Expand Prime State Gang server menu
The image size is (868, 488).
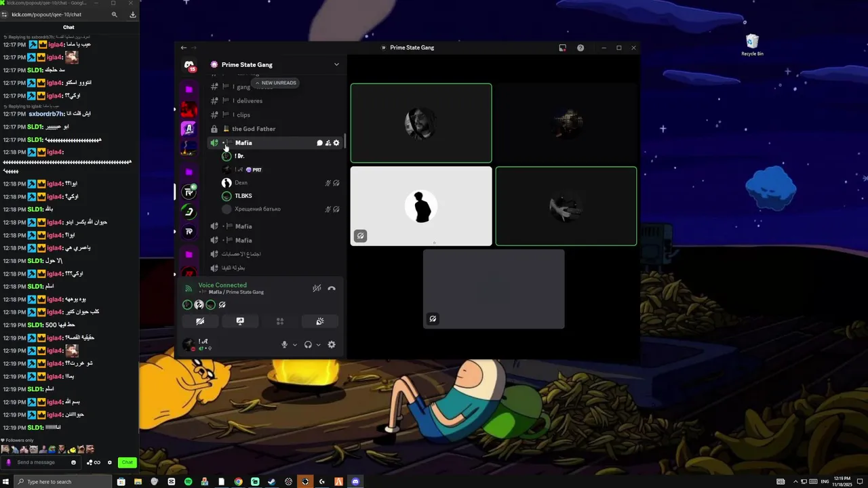336,64
